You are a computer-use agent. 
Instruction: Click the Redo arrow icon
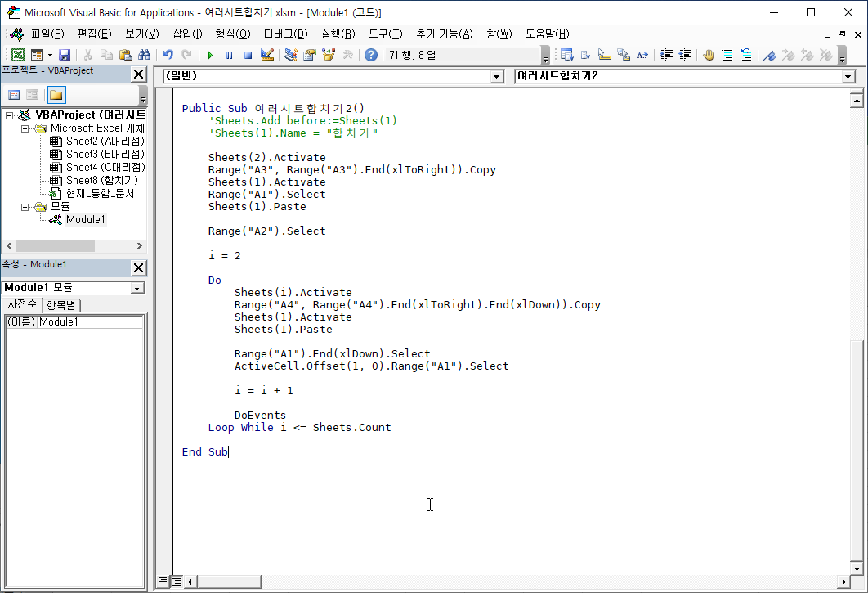186,55
